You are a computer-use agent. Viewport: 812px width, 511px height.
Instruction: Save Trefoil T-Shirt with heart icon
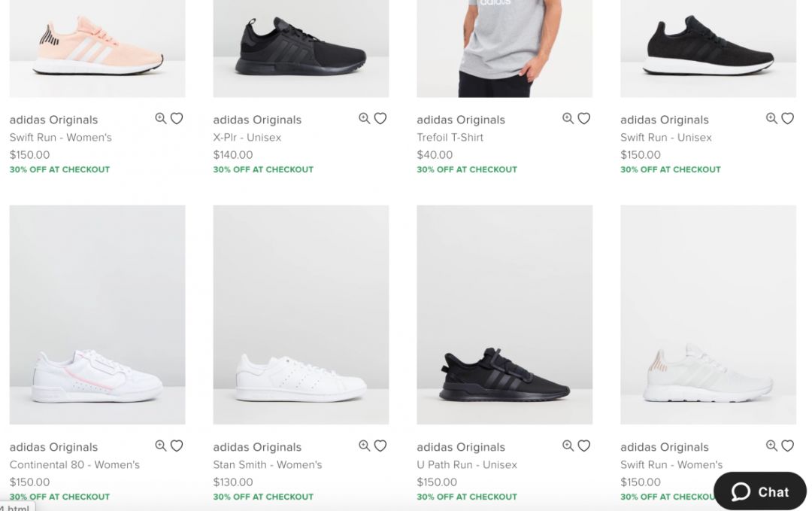pyautogui.click(x=584, y=118)
